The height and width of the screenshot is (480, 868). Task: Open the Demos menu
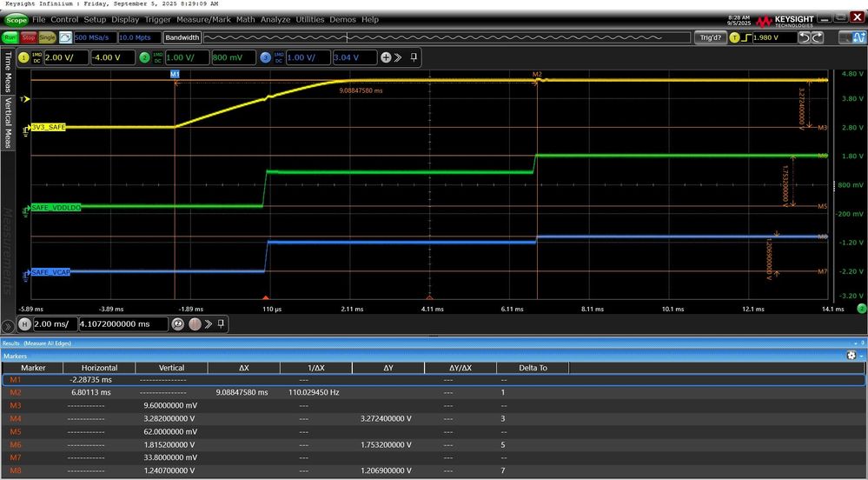click(342, 19)
